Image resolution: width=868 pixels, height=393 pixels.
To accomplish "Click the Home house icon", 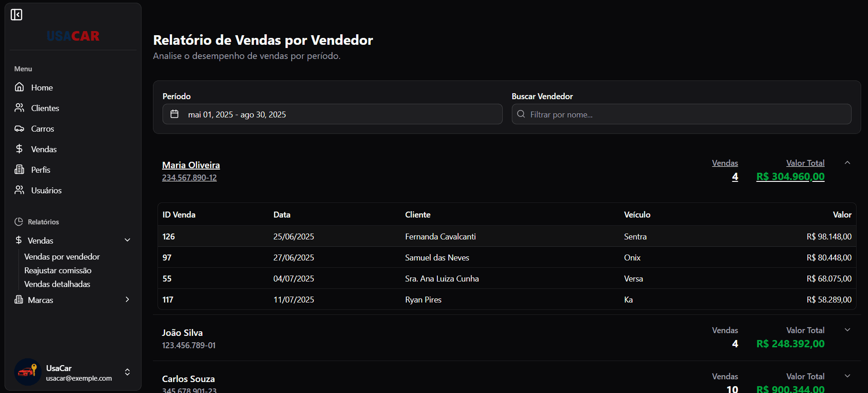I will (19, 87).
